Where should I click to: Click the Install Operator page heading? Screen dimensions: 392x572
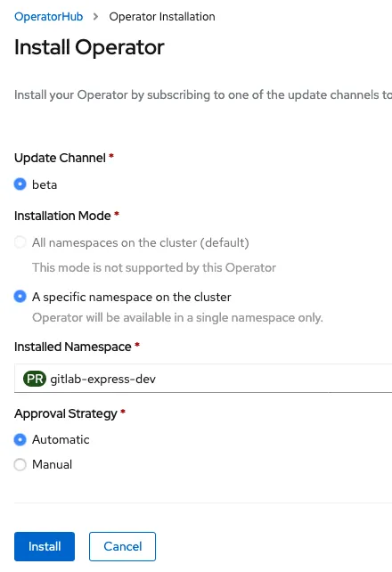point(89,47)
